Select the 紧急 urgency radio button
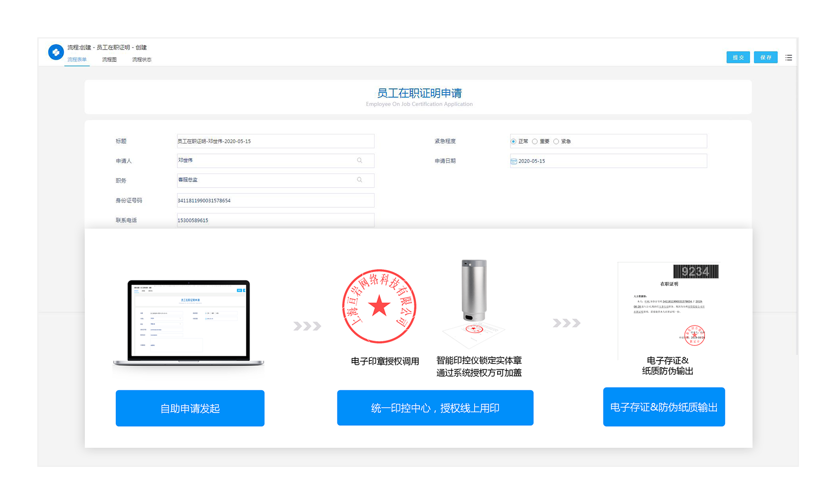Screen dimensions: 836x504 tap(556, 141)
